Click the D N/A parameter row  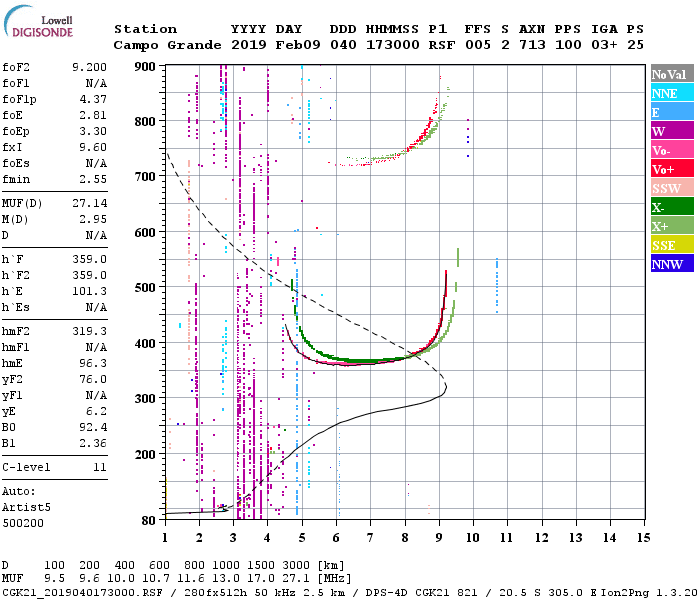[54, 235]
